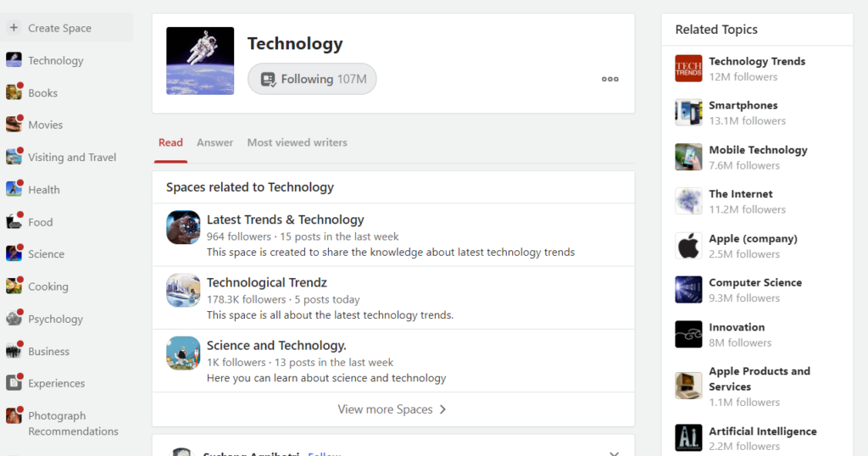Click the Technology astronaut topic image
Screen dimensions: 868x456
point(200,61)
